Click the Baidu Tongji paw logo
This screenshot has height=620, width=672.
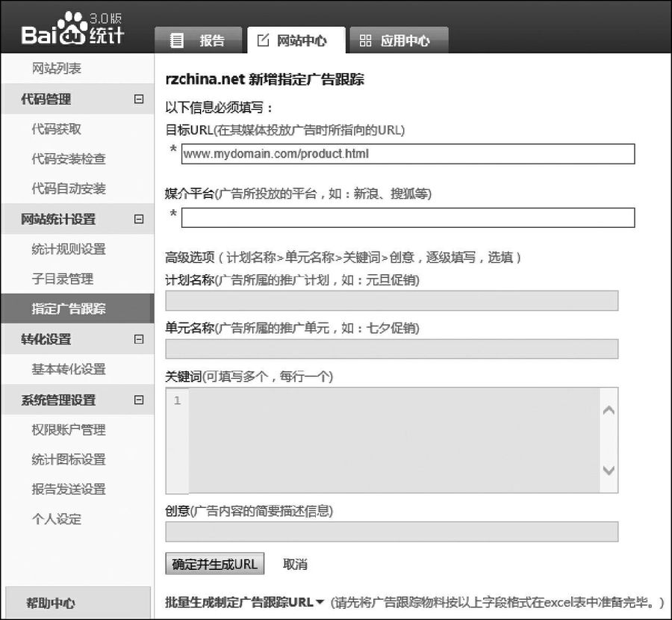click(73, 28)
